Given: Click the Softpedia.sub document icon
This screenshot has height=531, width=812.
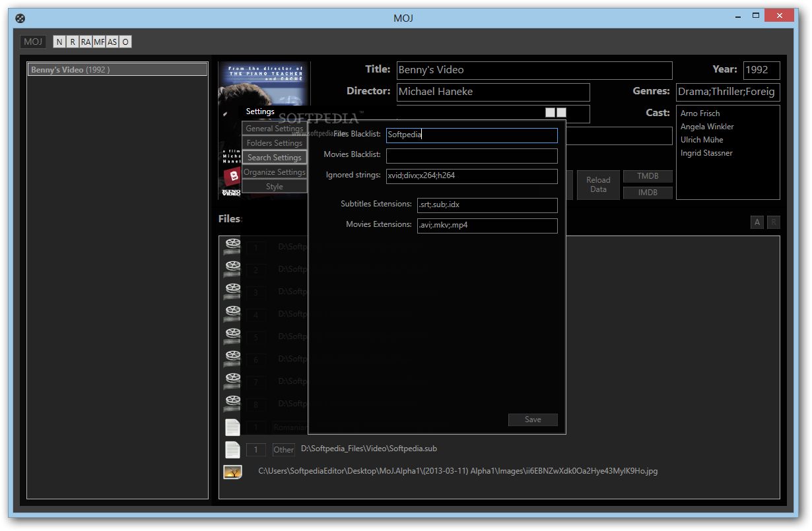Looking at the screenshot, I should tap(232, 449).
